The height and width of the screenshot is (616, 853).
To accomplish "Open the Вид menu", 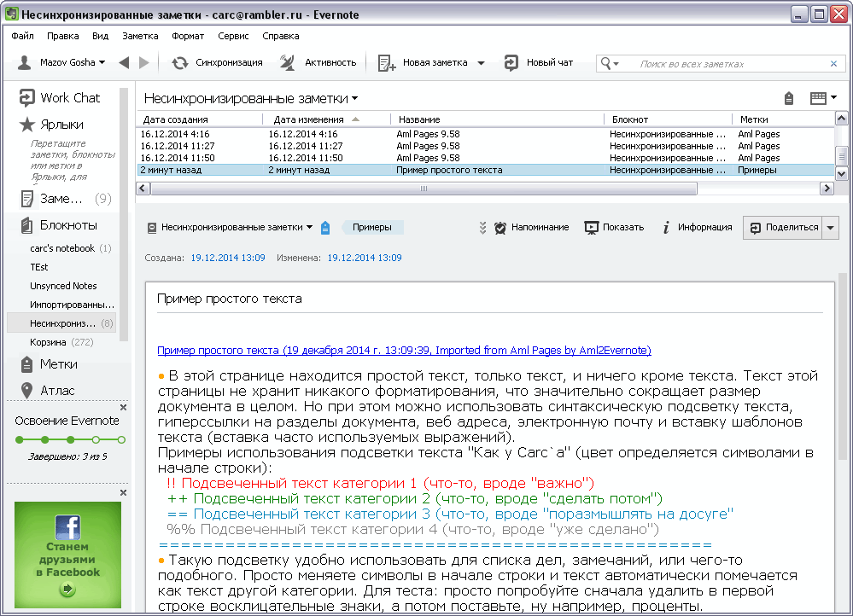I will tap(100, 36).
